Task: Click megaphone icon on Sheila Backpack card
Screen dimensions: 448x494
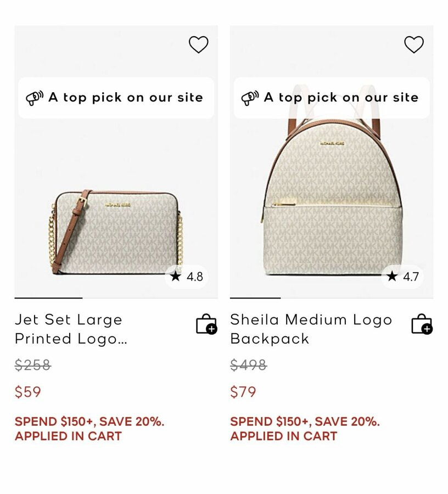Action: [x=250, y=98]
